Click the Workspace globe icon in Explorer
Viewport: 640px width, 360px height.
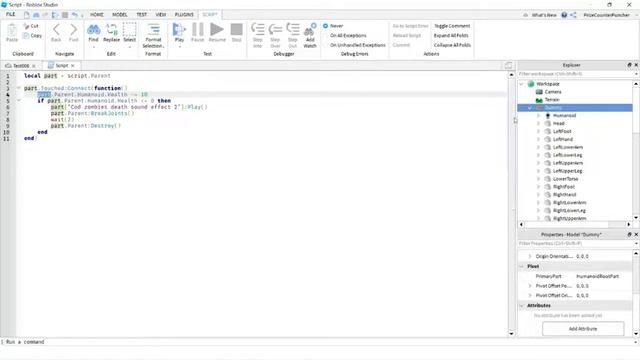coord(531,84)
